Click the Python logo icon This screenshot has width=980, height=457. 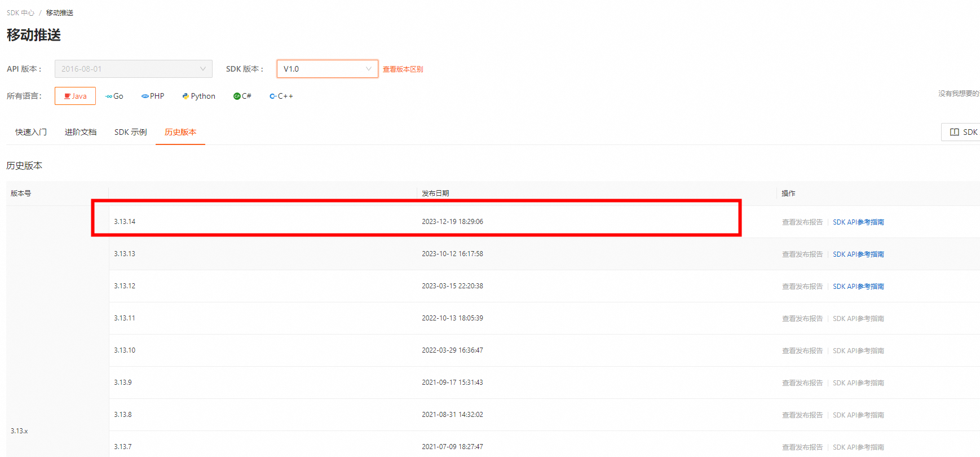(186, 96)
